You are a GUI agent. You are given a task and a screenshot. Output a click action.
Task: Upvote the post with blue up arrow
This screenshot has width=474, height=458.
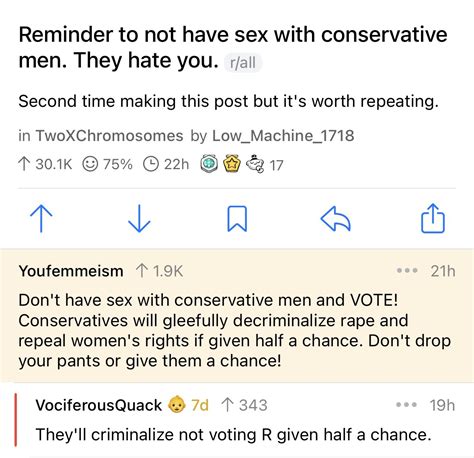coord(41,218)
